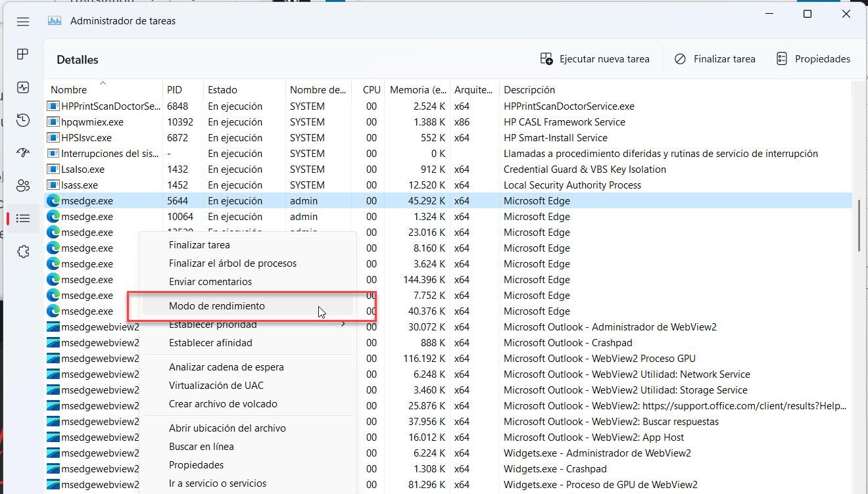
Task: Choose Abrir ubicación del archivo
Action: [x=247, y=428]
